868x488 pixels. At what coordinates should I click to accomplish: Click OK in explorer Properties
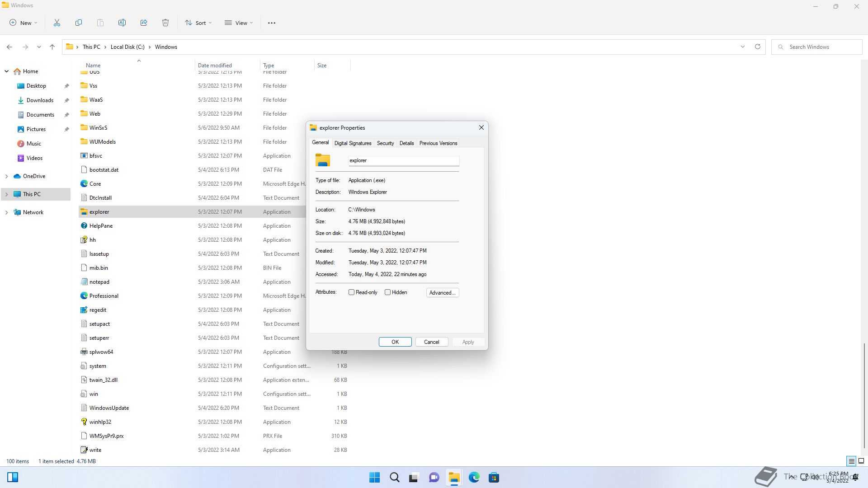[x=395, y=342]
